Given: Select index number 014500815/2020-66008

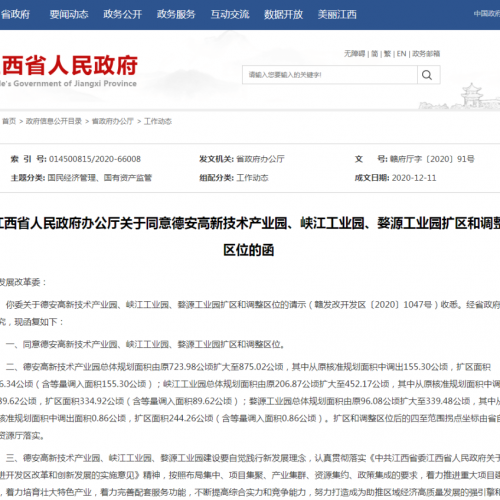Looking at the screenshot, I should click(95, 159).
